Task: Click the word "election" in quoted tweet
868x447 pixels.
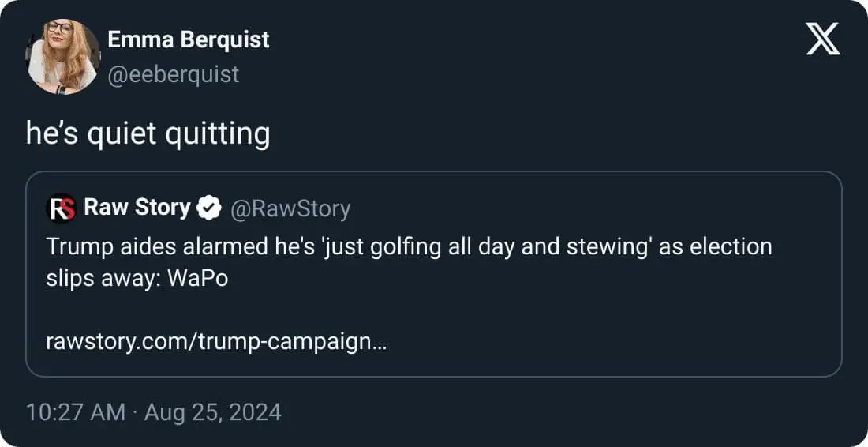Action: [x=731, y=246]
